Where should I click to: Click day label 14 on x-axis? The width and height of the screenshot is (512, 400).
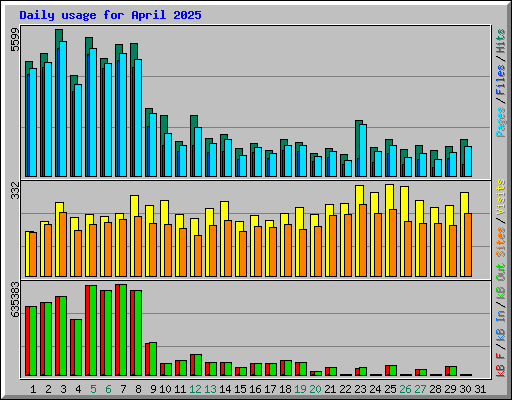(225, 389)
